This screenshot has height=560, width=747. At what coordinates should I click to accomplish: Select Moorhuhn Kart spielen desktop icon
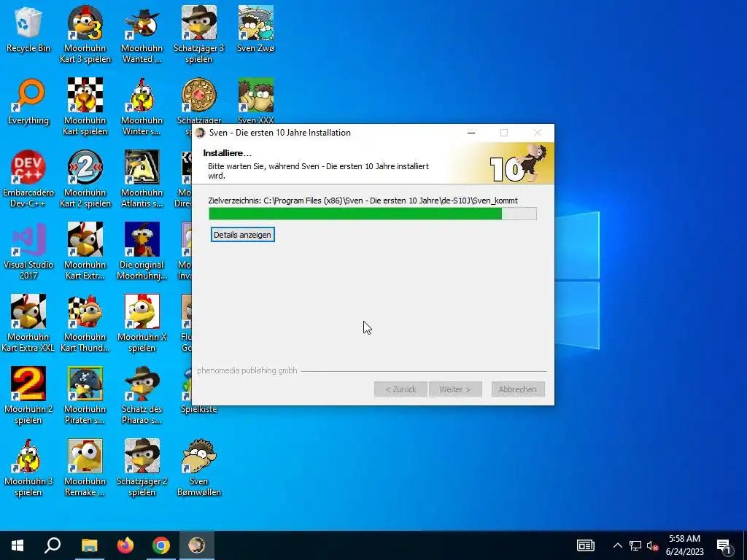(85, 106)
